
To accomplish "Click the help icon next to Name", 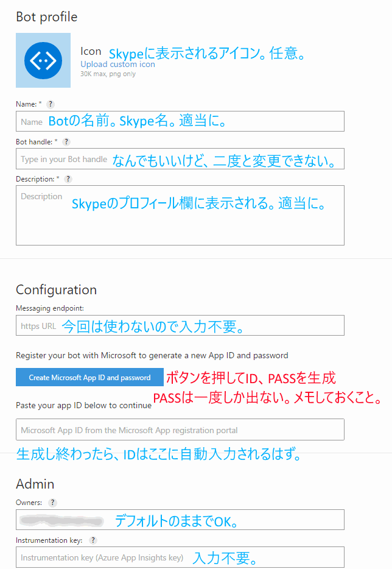I will [51, 104].
